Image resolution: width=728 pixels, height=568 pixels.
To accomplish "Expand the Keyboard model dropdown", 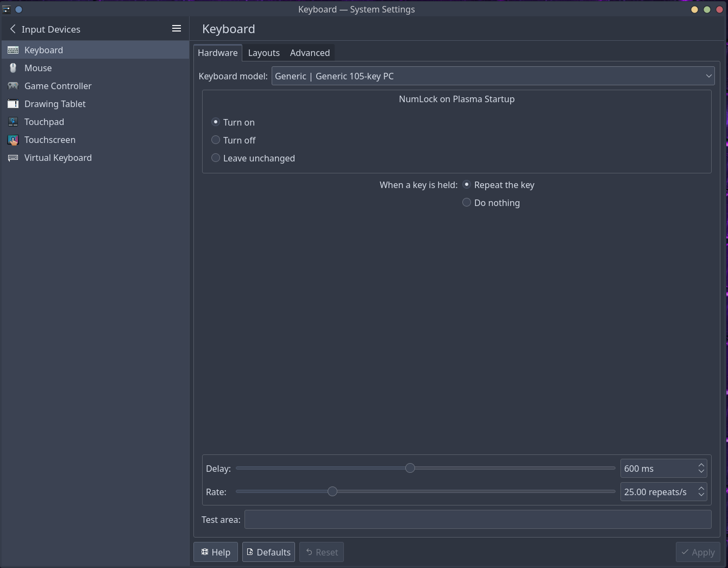I will click(493, 76).
